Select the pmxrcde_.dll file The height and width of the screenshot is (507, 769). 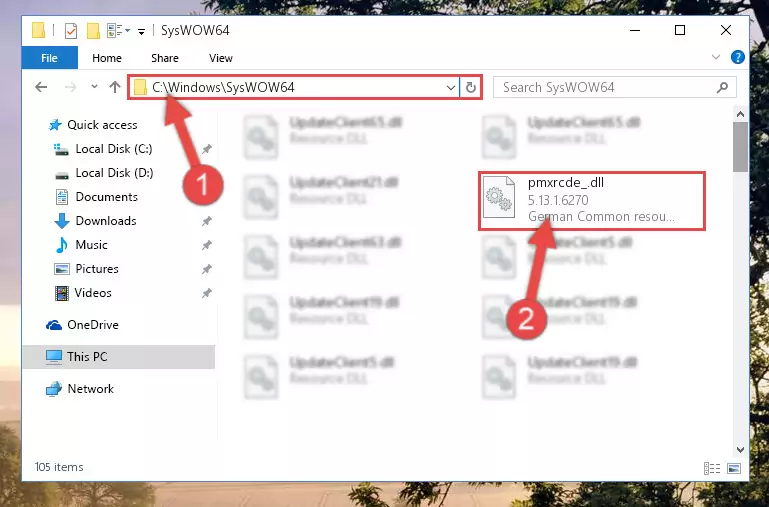tap(592, 201)
